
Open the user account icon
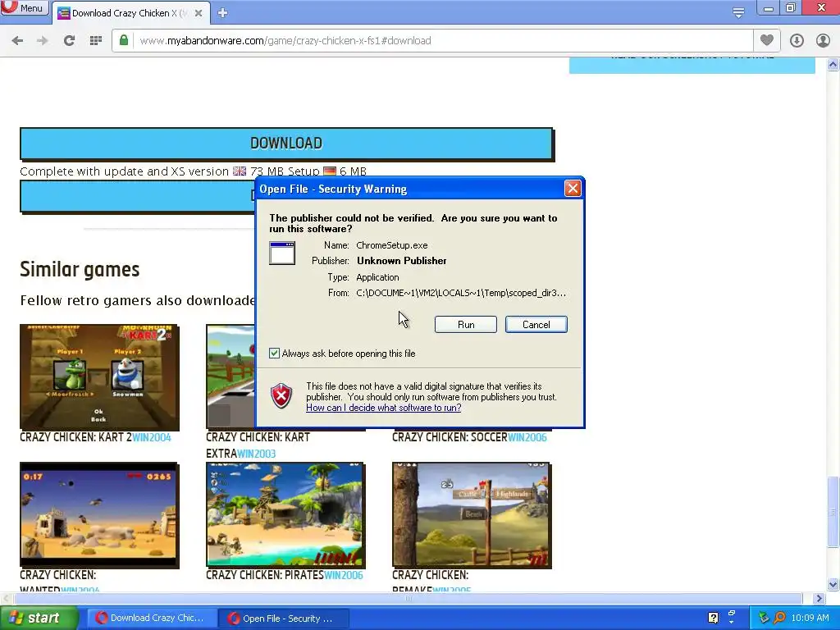[823, 41]
